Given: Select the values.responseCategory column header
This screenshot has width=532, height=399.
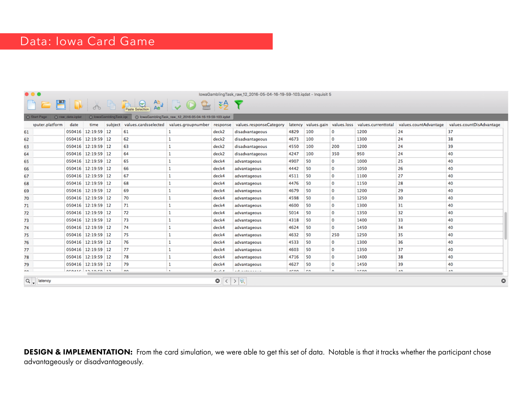Looking at the screenshot, I should pos(260,125).
